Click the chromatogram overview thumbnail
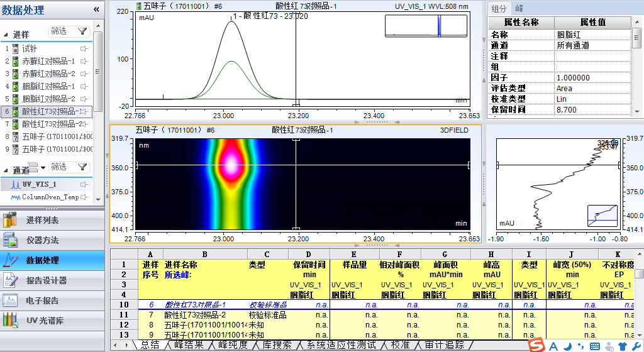 426,26
